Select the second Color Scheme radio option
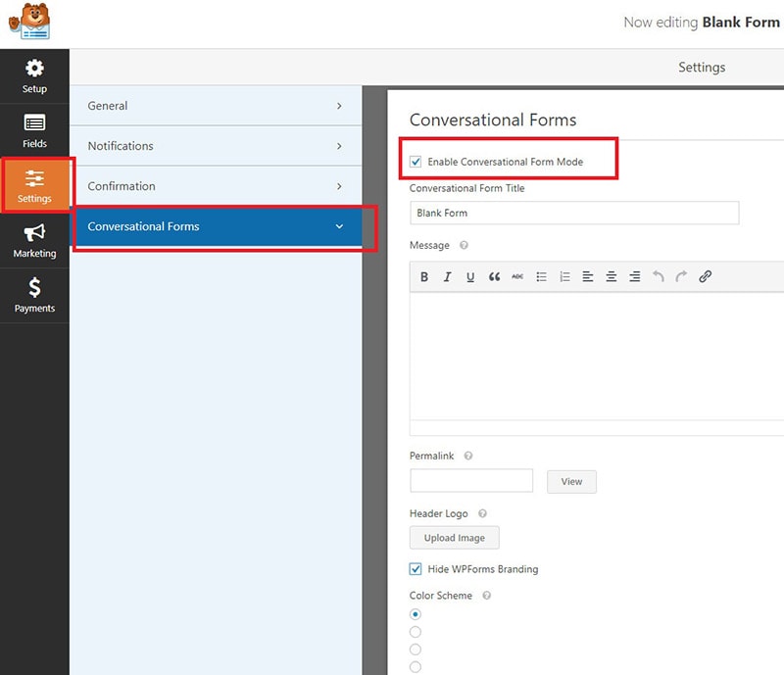Screen dimensions: 784x675 point(415,632)
